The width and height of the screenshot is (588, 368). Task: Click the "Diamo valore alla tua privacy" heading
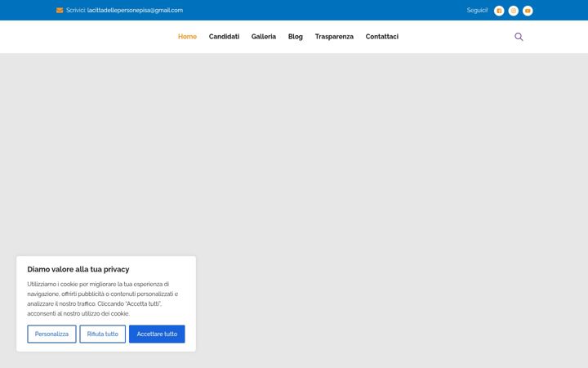tap(78, 269)
